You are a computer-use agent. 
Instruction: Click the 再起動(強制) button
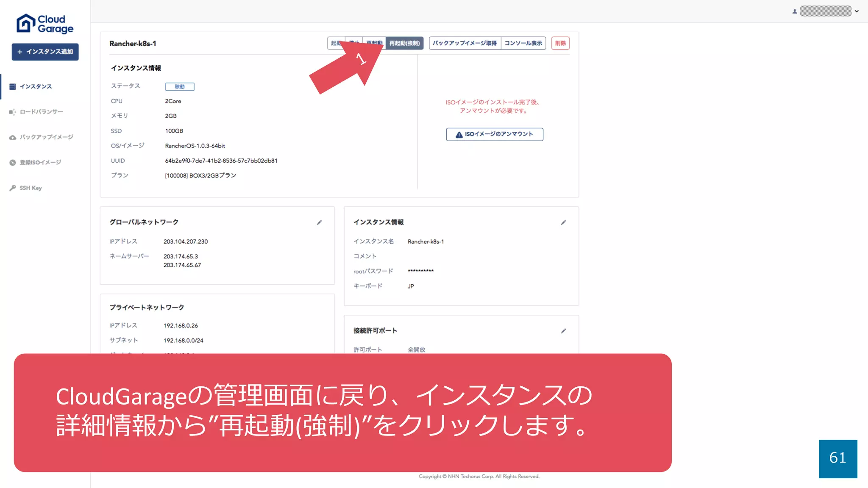(404, 43)
